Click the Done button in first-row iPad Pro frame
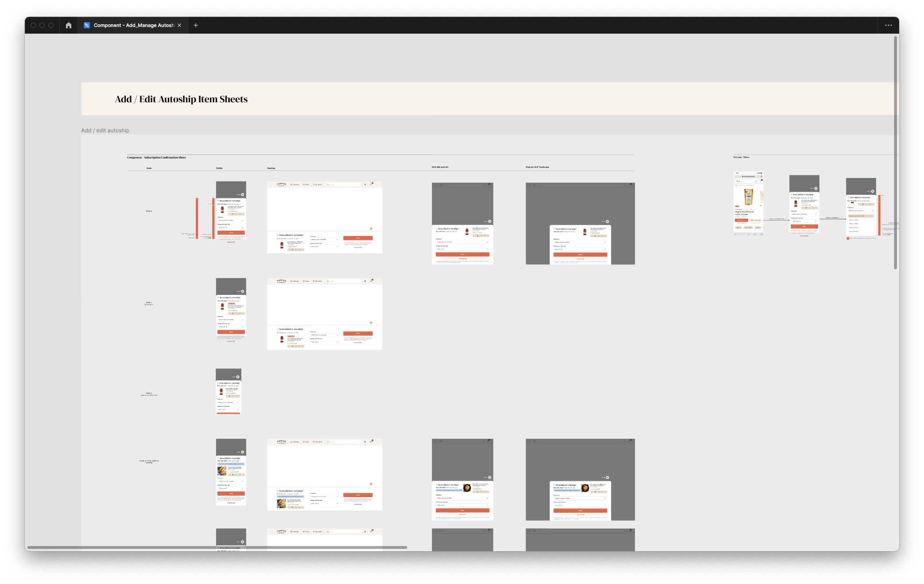The image size is (924, 584). [x=580, y=255]
